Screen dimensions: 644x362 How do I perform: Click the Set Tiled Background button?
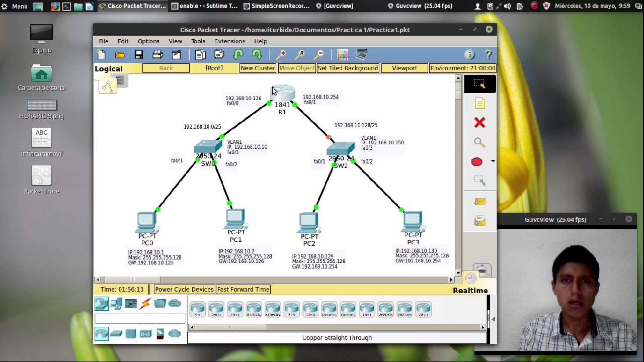pos(348,68)
